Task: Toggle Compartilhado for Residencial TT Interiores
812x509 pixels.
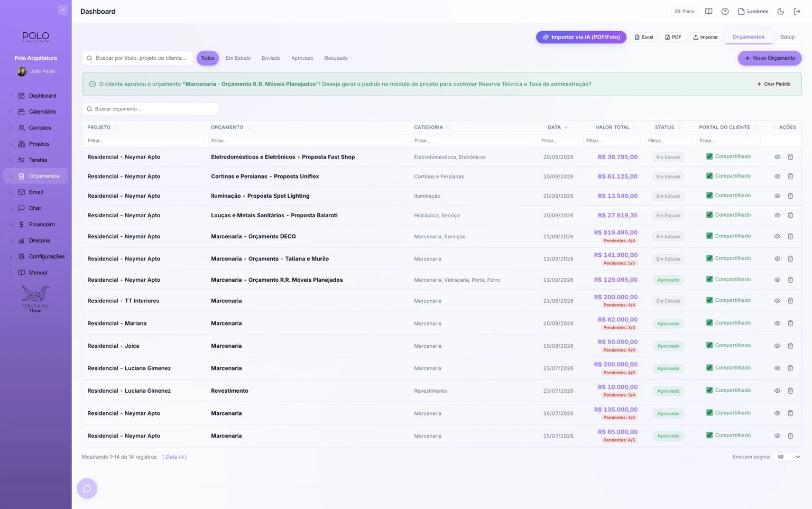Action: tap(709, 300)
